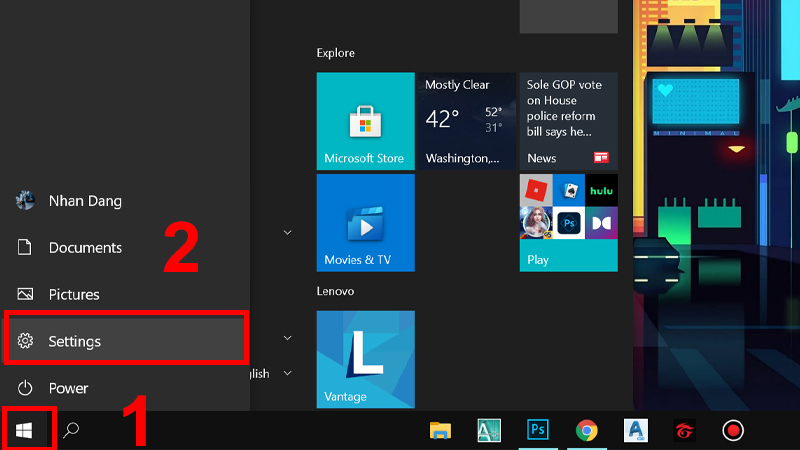Open the green graph app icon in taskbar

[x=489, y=431]
